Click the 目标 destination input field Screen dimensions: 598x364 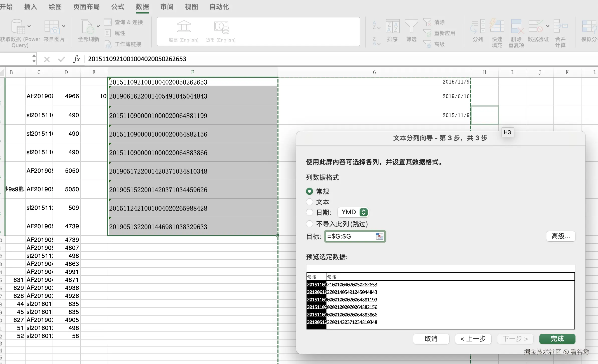coord(350,236)
